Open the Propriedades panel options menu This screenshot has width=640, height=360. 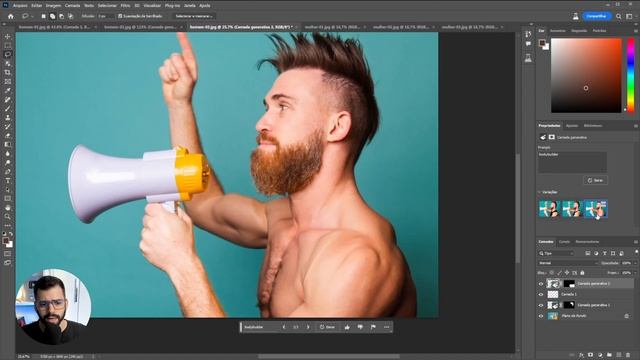(636, 126)
